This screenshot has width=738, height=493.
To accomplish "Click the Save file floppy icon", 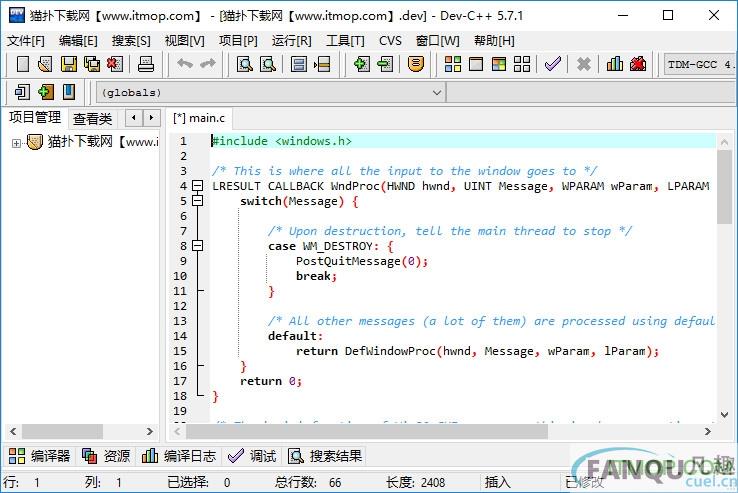I will 69,64.
